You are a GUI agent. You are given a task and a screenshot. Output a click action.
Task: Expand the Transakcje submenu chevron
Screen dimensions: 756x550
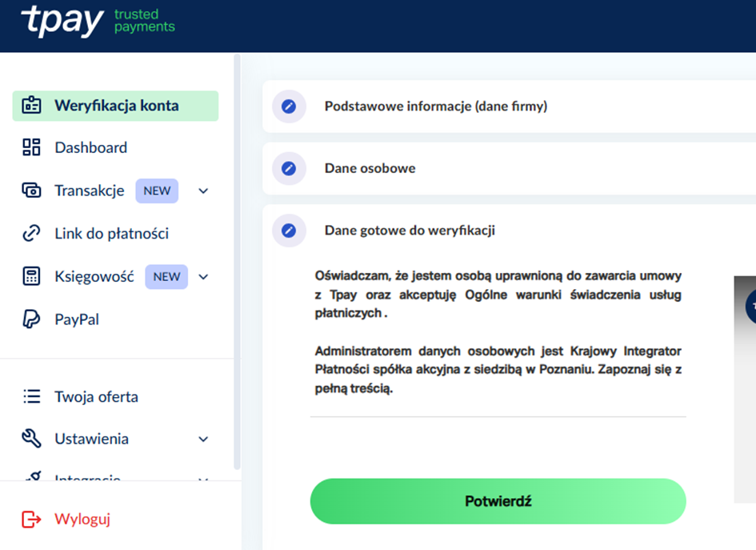coord(203,191)
